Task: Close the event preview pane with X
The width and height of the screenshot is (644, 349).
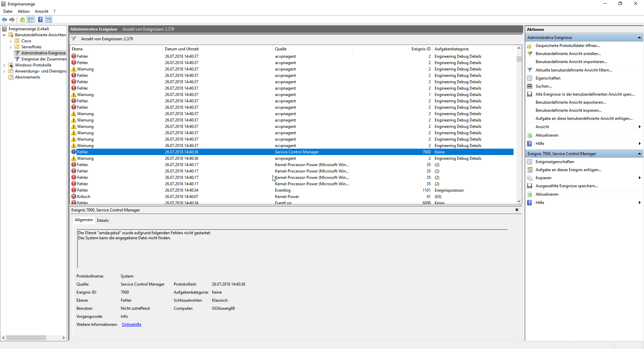Action: (x=517, y=210)
